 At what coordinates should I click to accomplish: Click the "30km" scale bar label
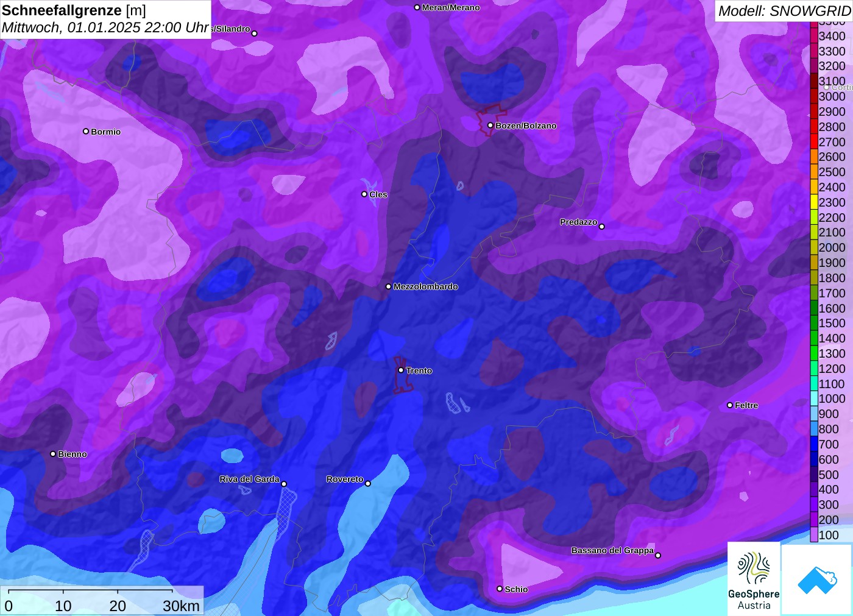(181, 606)
